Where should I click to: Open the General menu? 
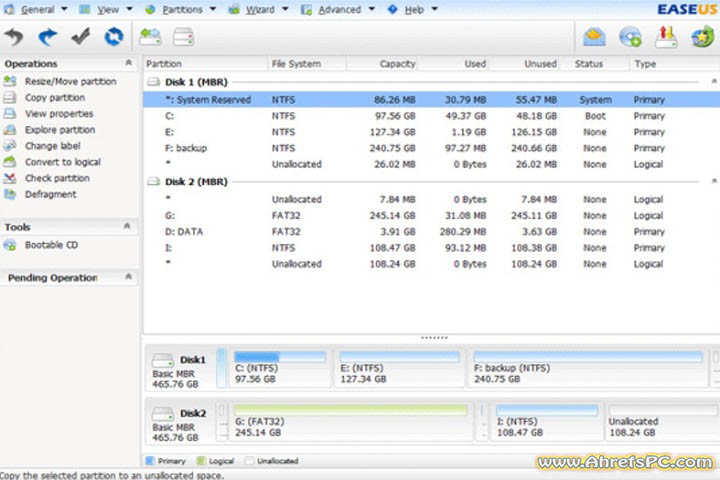pyautogui.click(x=36, y=9)
